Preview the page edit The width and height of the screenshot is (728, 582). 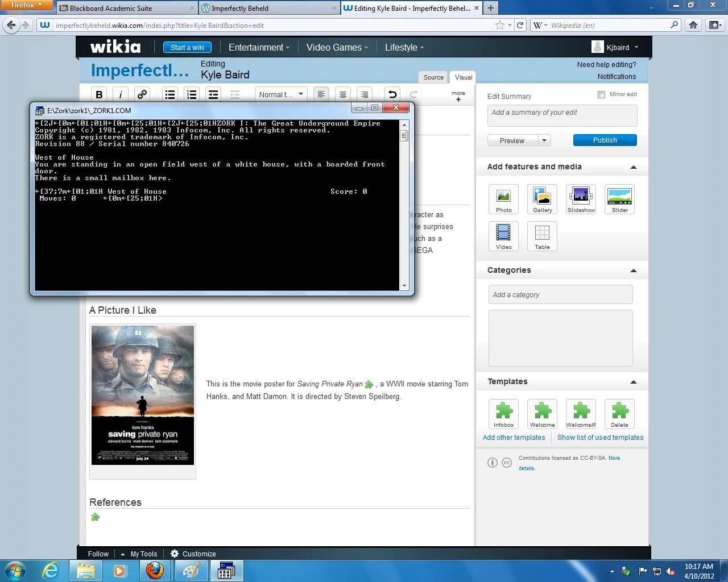click(512, 140)
